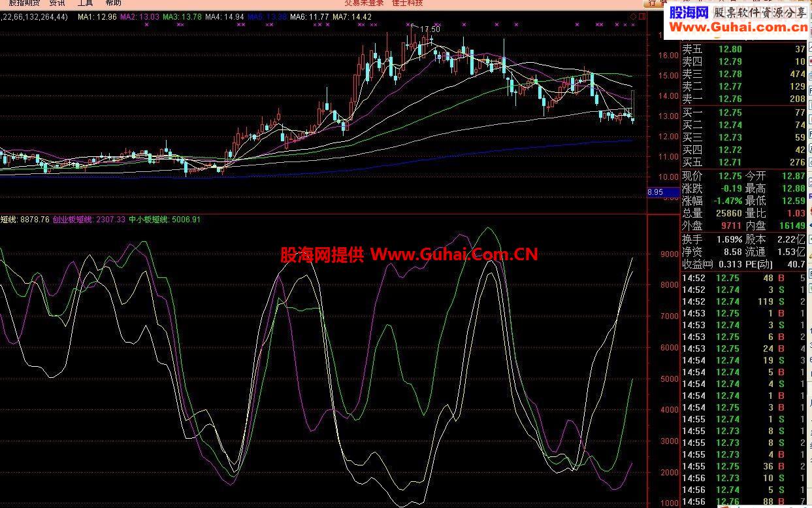
Task: Click the 股本 2.22亿 value
Action: (x=792, y=239)
